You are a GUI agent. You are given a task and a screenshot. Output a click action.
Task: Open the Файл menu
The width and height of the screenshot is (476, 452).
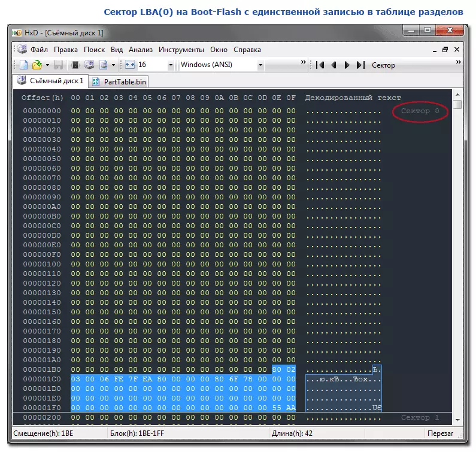pos(39,50)
